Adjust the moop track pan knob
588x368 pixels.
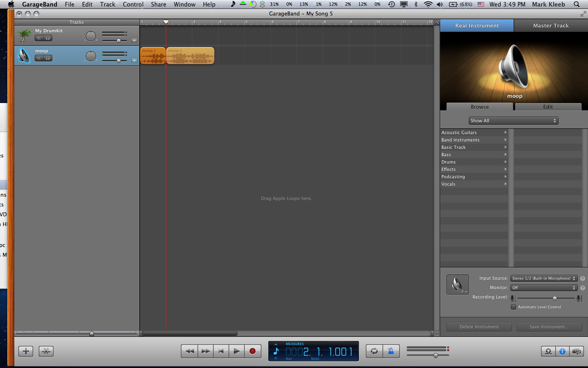pos(91,56)
